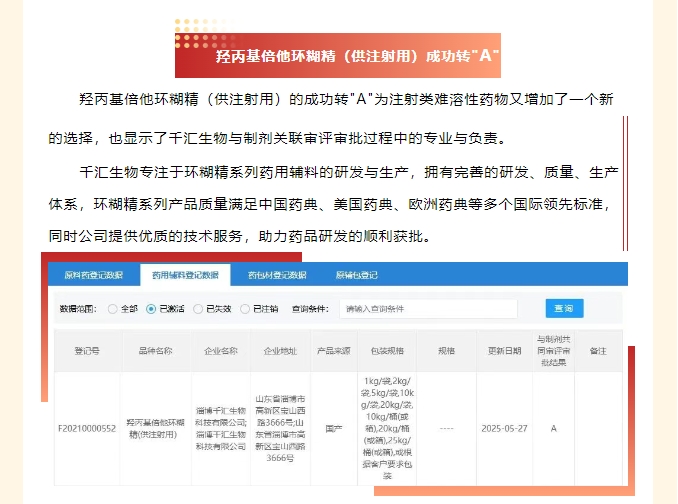The width and height of the screenshot is (678, 504).
Task: Click the blue 查询 button
Action: pos(564,308)
